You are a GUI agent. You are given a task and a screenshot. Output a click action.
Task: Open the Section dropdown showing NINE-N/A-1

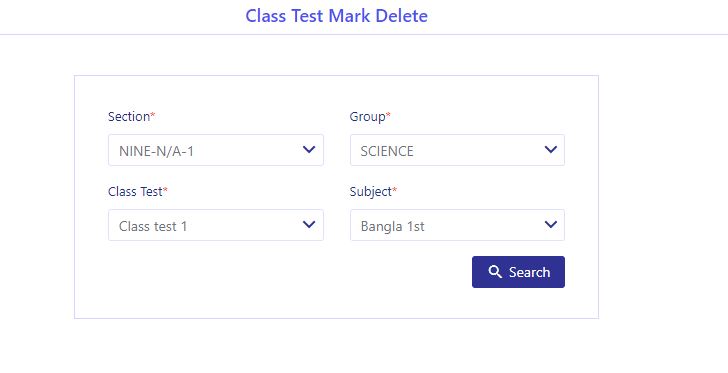216,150
